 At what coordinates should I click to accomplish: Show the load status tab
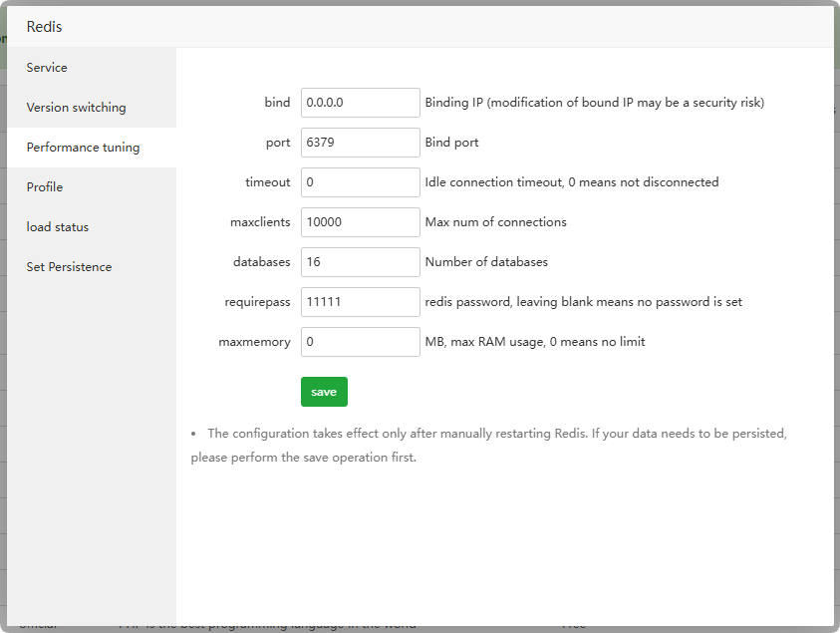point(58,227)
